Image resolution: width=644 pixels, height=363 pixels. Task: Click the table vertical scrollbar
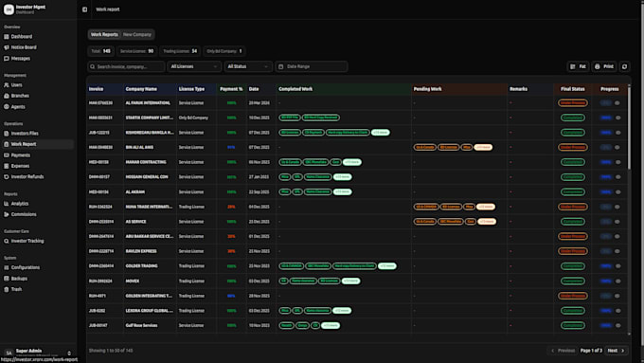[x=629, y=127]
